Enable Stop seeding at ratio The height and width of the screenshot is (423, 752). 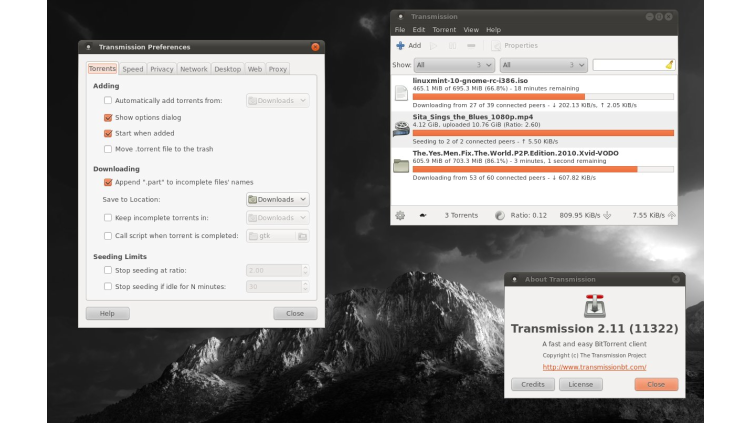108,270
